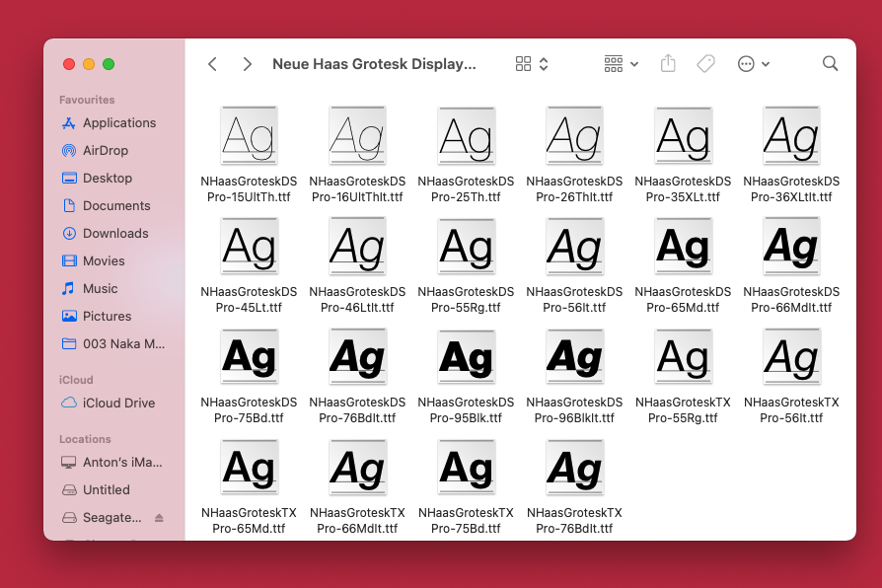Image resolution: width=882 pixels, height=588 pixels.
Task: Select the NHaasGroteskTXPro-76BdIt.ttf font icon
Action: [x=574, y=467]
